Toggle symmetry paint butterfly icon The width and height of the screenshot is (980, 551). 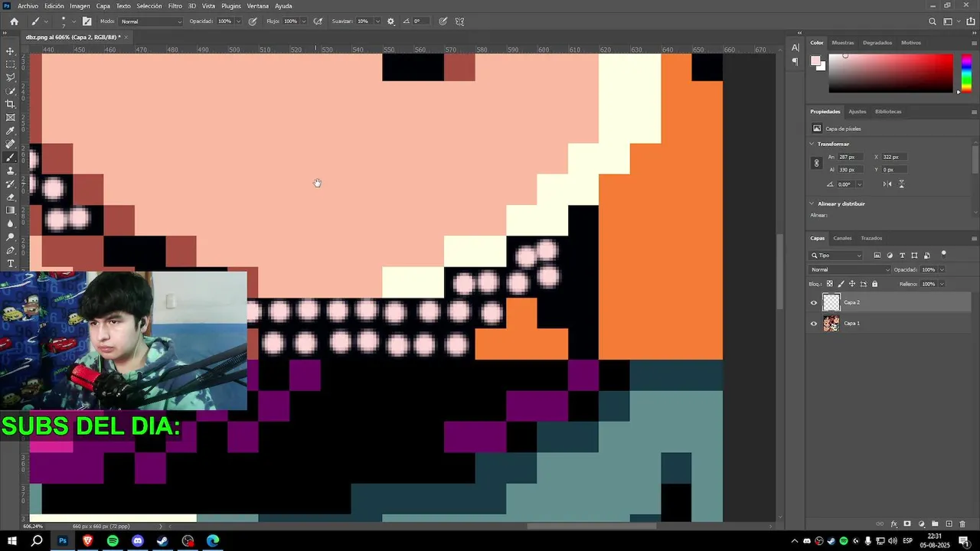[459, 21]
